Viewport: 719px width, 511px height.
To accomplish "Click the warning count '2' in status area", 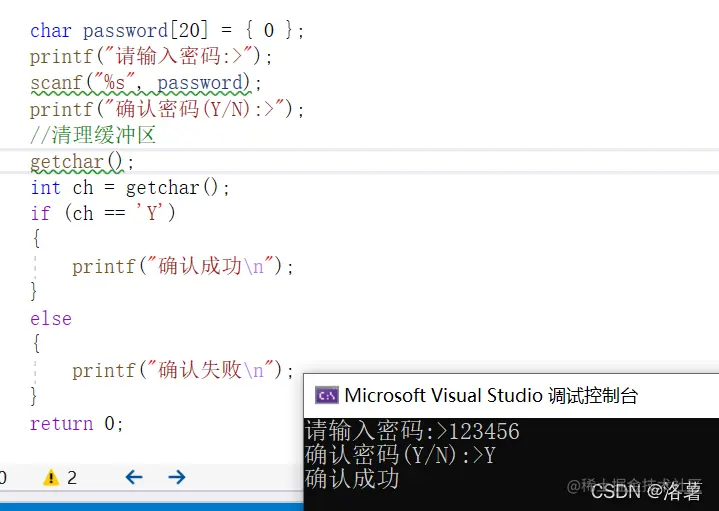I will click(x=72, y=478).
